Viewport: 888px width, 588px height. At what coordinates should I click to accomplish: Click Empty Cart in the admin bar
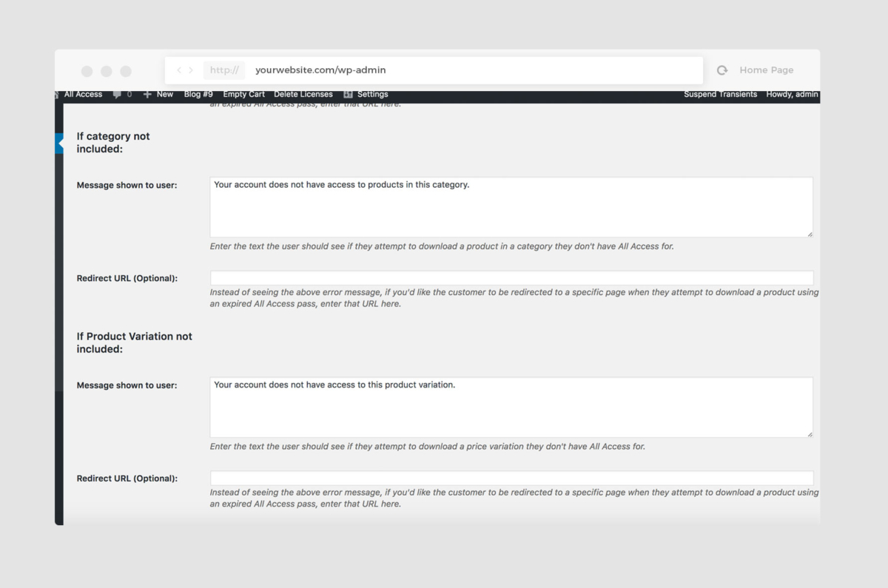243,95
